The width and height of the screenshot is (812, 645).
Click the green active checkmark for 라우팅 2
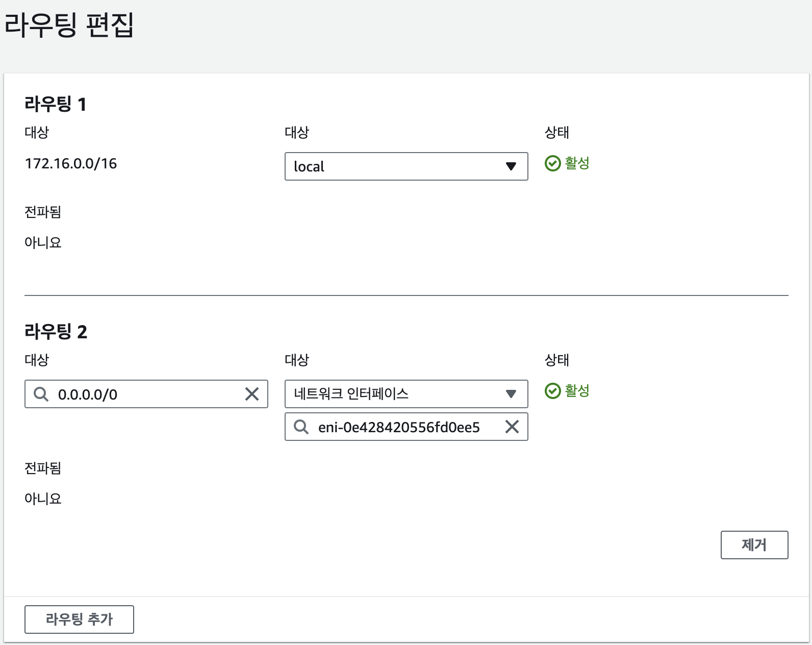[552, 391]
